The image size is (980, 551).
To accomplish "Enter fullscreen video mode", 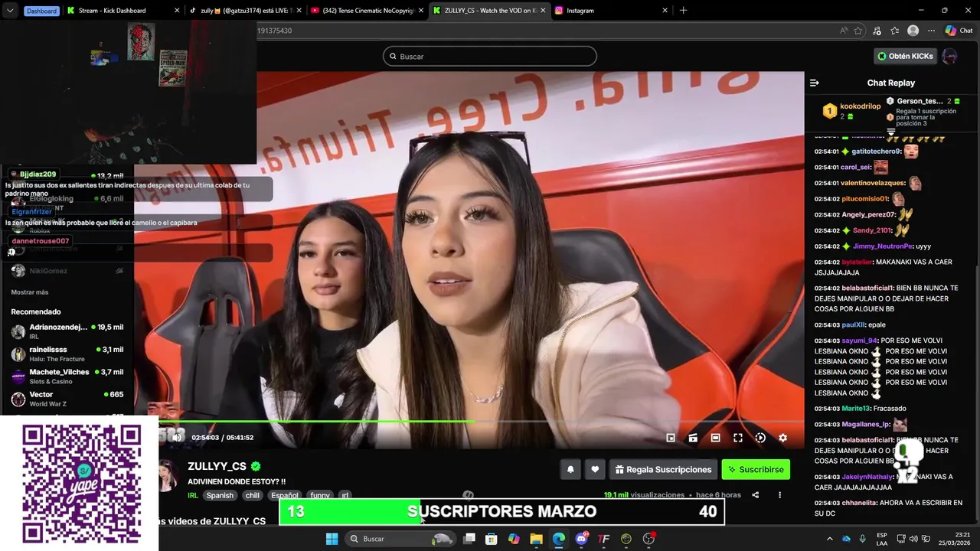I will [x=738, y=438].
